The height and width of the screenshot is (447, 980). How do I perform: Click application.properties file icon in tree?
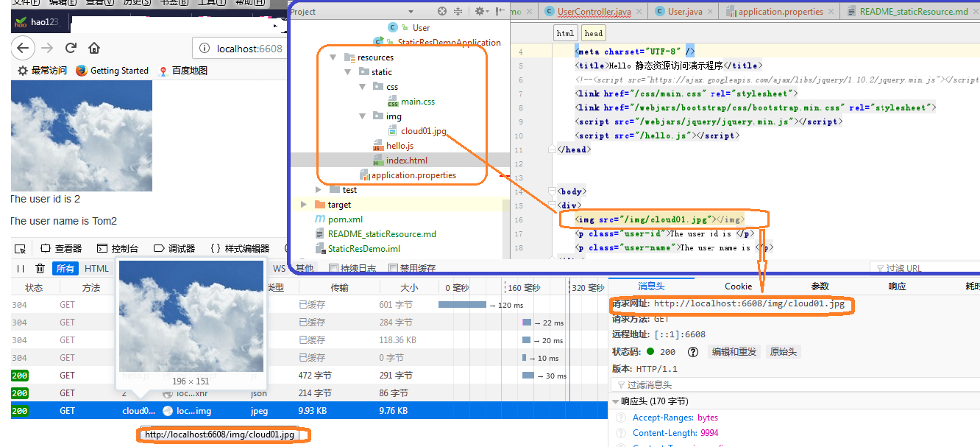coord(364,175)
